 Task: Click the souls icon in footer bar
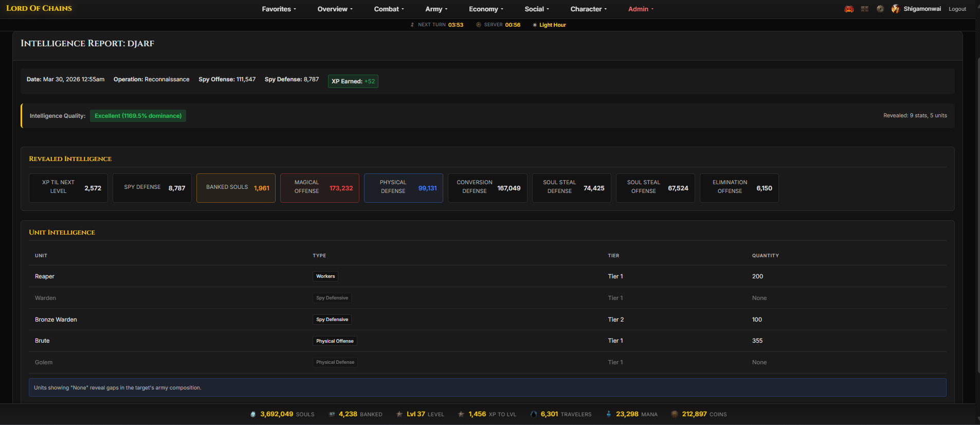coord(253,414)
